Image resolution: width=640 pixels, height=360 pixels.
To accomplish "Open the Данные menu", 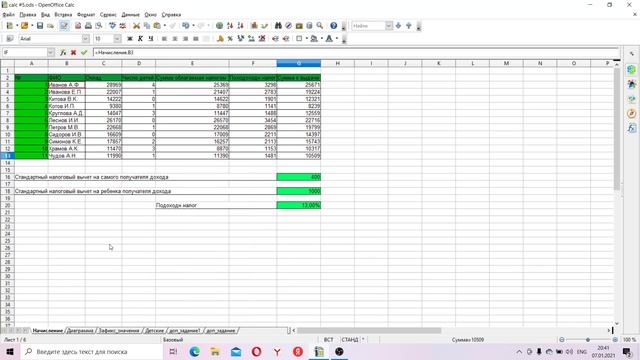I will point(130,15).
